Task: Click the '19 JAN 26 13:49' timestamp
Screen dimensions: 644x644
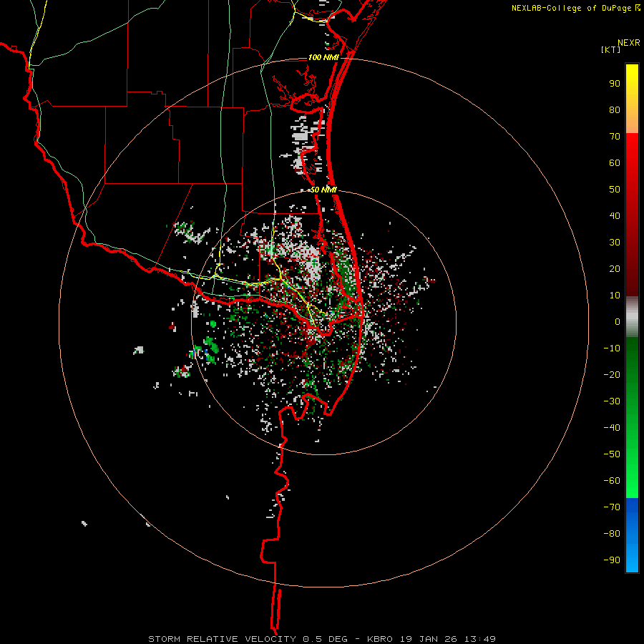Action: click(x=448, y=639)
